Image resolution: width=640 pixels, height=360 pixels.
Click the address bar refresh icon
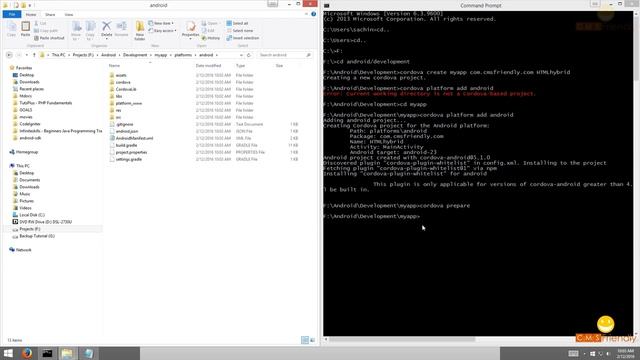click(249, 55)
